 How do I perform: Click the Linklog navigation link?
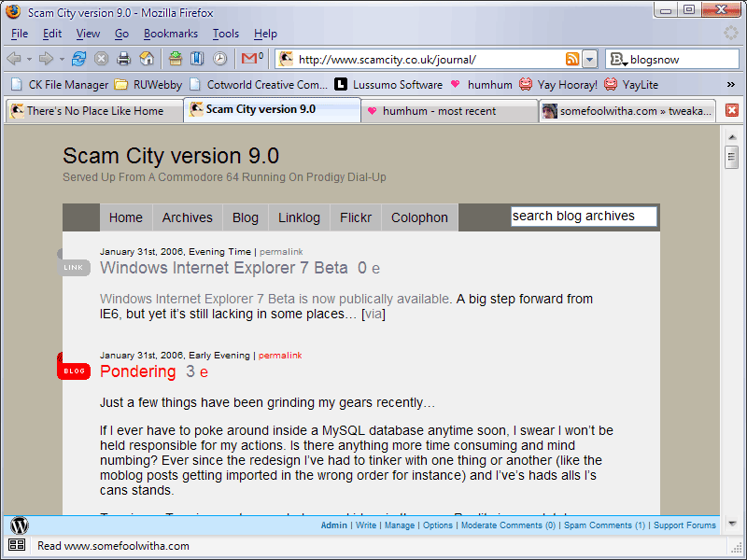click(x=299, y=217)
